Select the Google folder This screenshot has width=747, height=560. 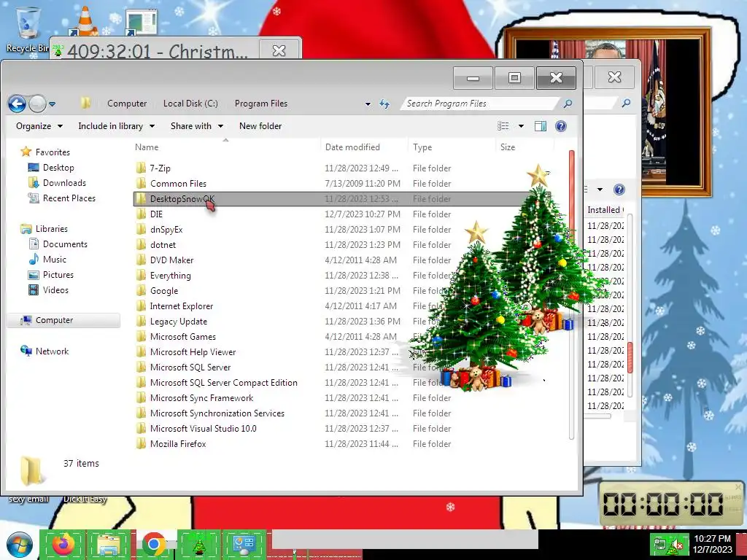164,290
